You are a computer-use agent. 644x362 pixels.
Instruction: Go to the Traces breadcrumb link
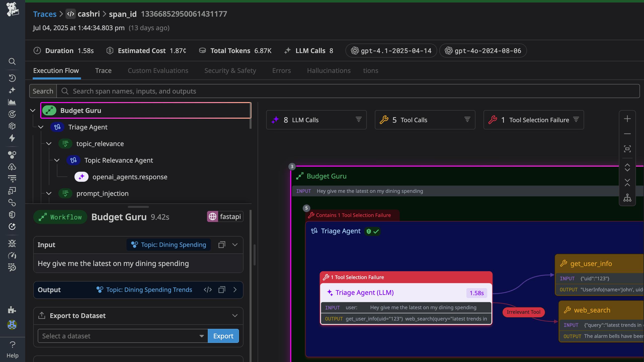coord(45,14)
